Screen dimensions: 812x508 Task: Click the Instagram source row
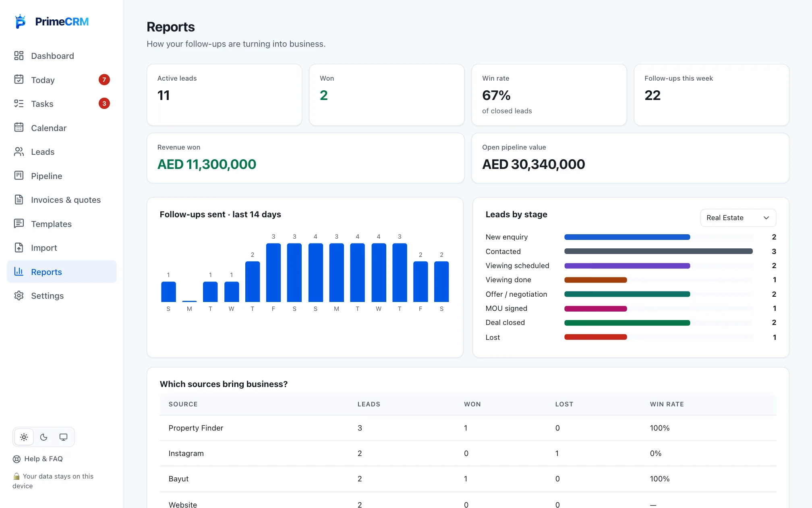(x=468, y=453)
